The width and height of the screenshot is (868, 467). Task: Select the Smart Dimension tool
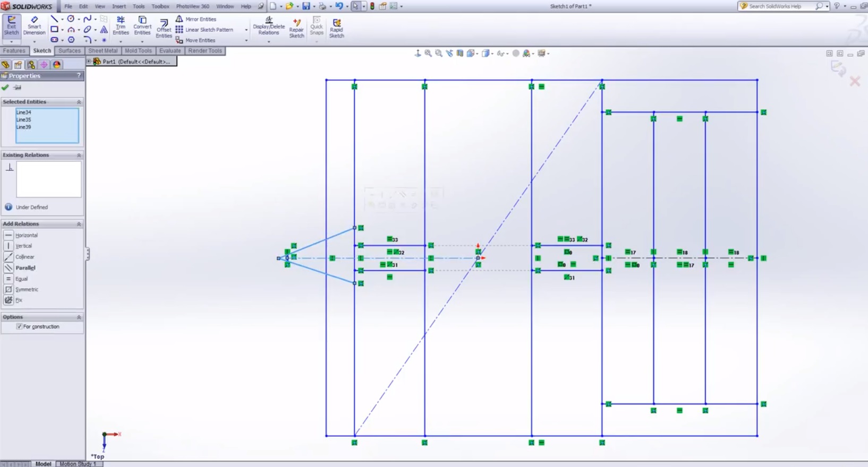pyautogui.click(x=34, y=25)
